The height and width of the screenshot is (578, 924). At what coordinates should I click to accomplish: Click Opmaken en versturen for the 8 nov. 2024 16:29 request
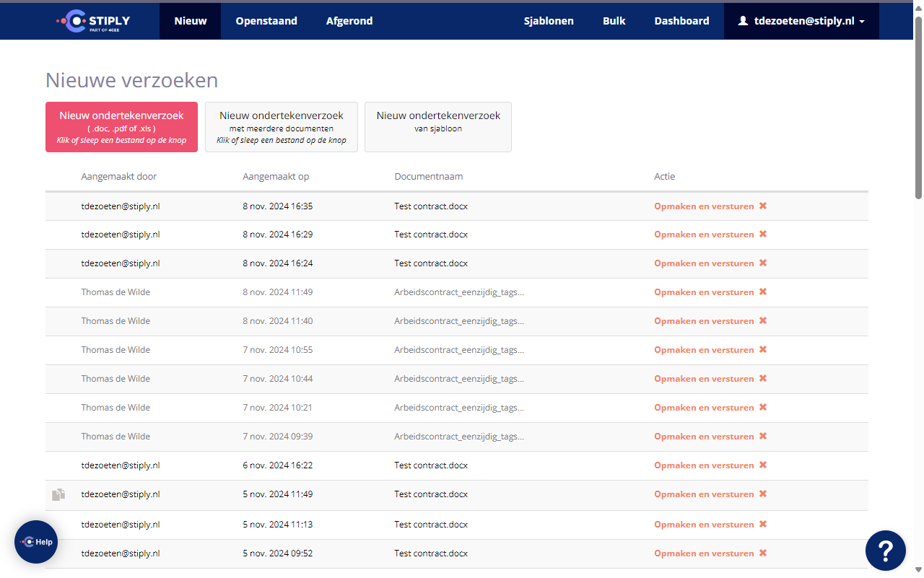pos(704,235)
